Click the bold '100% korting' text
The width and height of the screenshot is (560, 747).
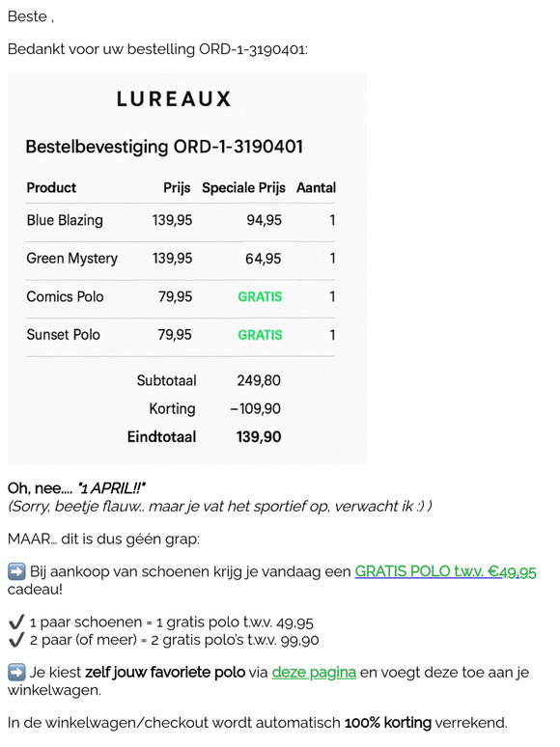[x=388, y=723]
